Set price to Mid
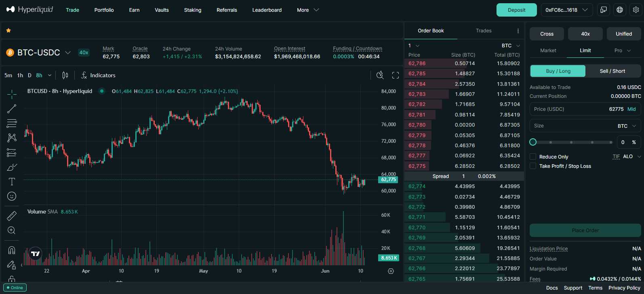Viewport: 644px width, 294px height. [631, 109]
